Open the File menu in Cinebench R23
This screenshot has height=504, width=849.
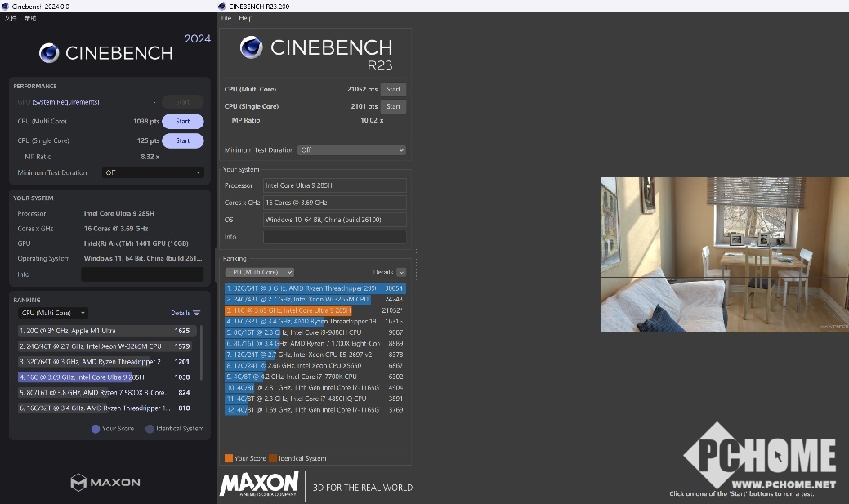pyautogui.click(x=226, y=18)
